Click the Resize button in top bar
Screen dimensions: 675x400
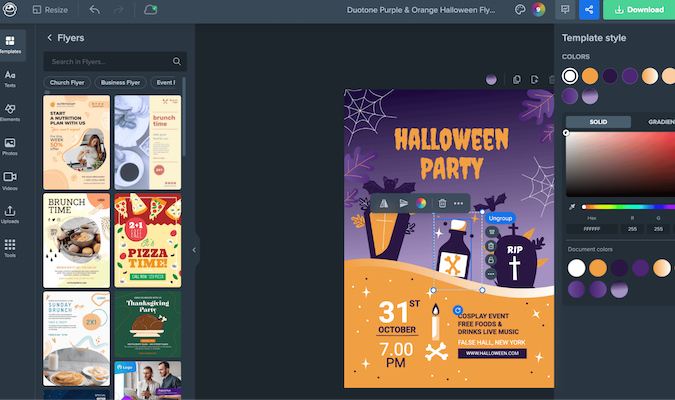point(50,9)
